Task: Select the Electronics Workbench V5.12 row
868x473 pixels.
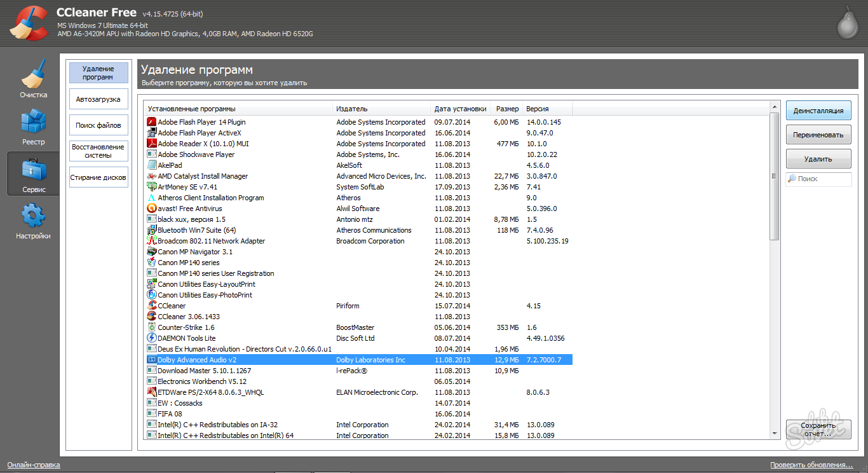Action: [359, 381]
